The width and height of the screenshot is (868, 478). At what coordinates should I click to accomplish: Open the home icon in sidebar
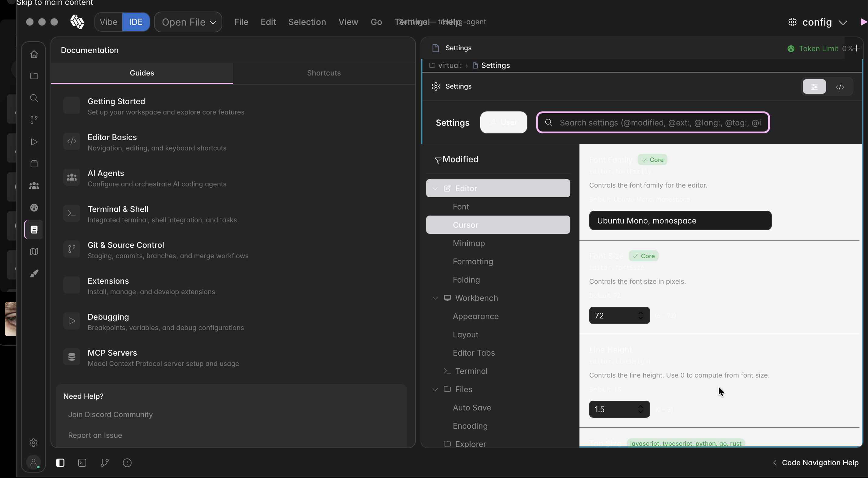click(x=34, y=54)
